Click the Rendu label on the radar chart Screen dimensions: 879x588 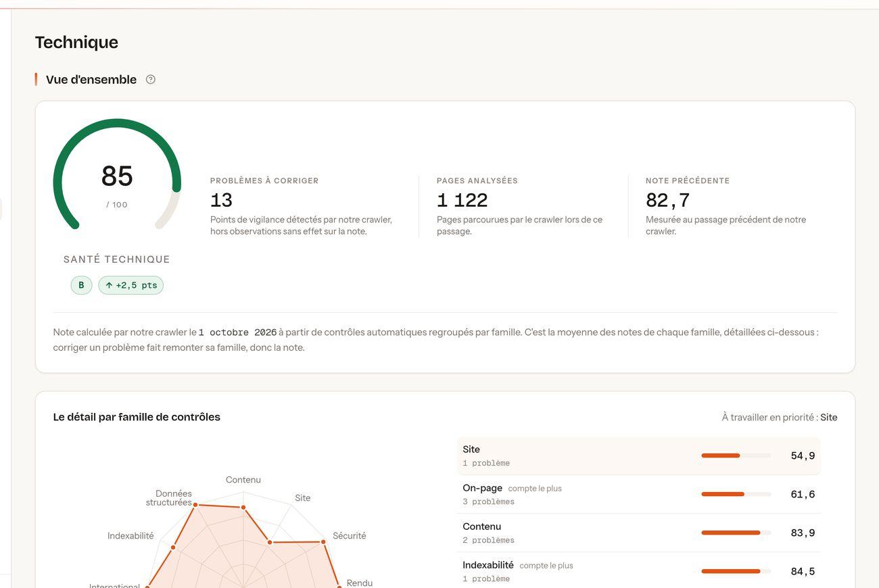[360, 583]
